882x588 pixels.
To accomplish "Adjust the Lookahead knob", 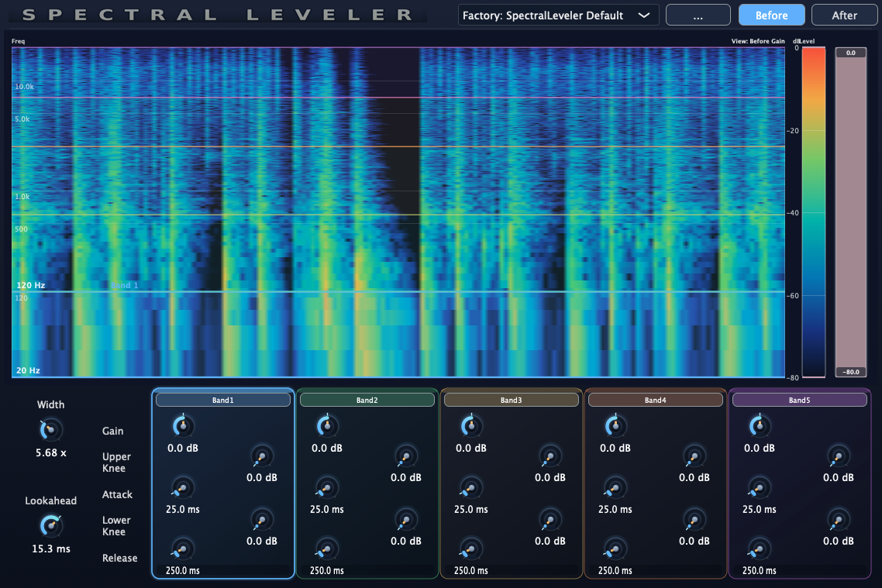I will click(x=50, y=528).
